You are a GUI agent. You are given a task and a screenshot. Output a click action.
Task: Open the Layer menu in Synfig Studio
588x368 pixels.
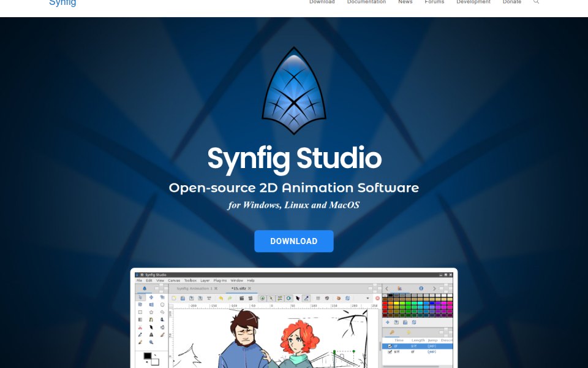tap(205, 280)
